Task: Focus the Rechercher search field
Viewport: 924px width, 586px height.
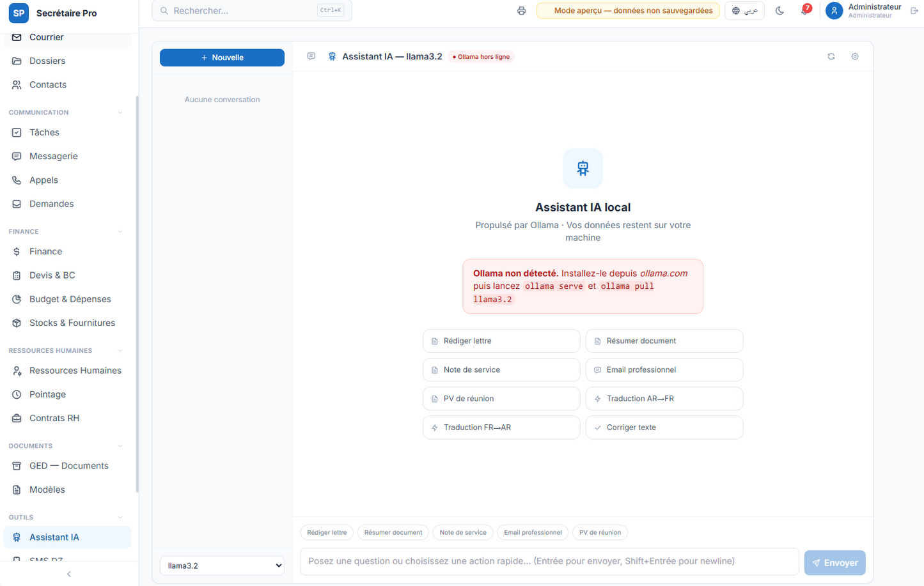Action: [x=252, y=11]
